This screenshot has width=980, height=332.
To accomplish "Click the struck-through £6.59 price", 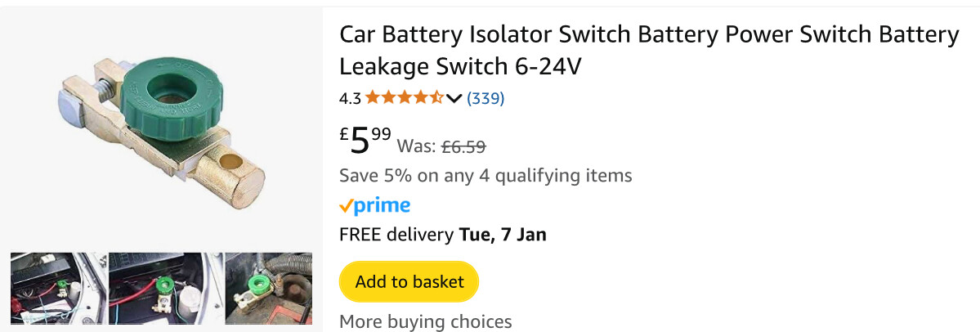I will 463,146.
